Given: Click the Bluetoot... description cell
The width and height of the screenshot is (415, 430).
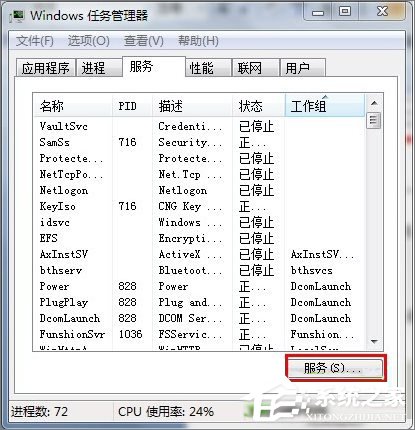Looking at the screenshot, I should (x=190, y=270).
